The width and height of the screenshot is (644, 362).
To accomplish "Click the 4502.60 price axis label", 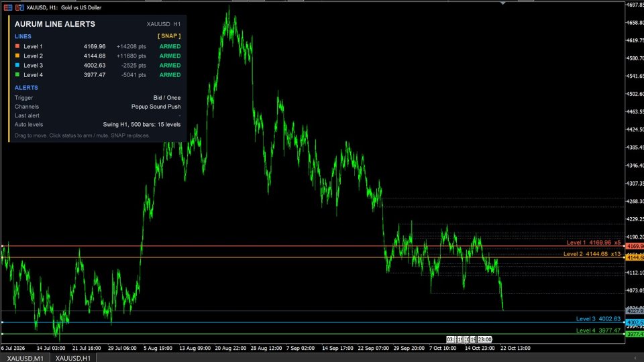I will pos(635,94).
